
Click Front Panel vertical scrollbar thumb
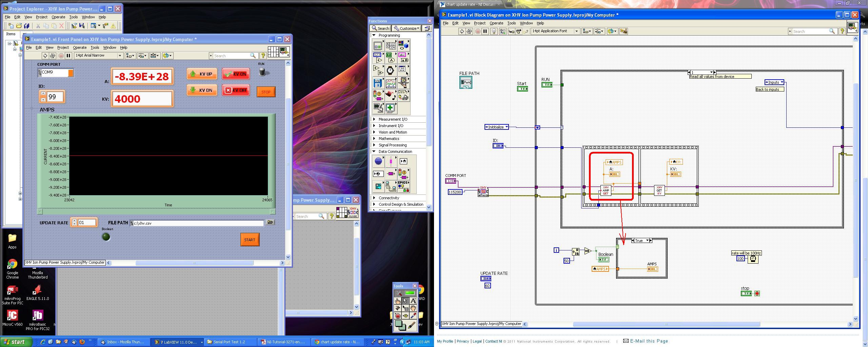pos(288,164)
